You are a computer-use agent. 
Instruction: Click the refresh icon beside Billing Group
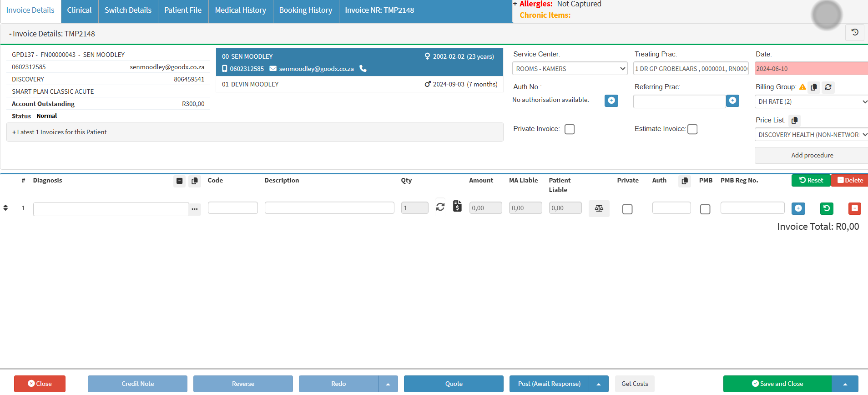point(828,87)
